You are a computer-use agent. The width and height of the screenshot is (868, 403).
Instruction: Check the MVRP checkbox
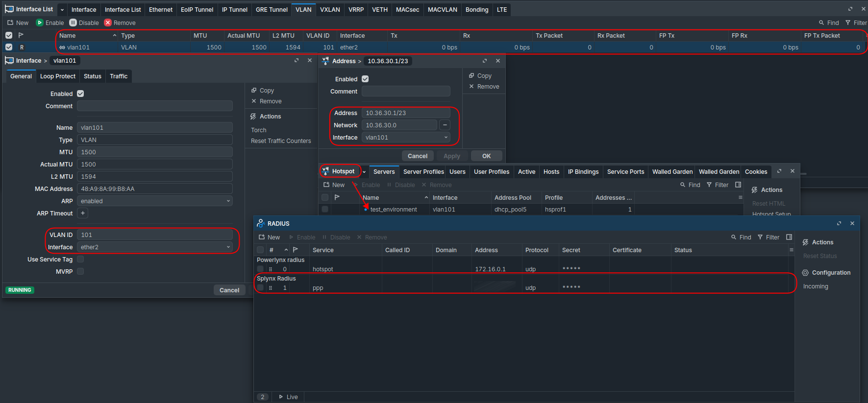(x=80, y=272)
